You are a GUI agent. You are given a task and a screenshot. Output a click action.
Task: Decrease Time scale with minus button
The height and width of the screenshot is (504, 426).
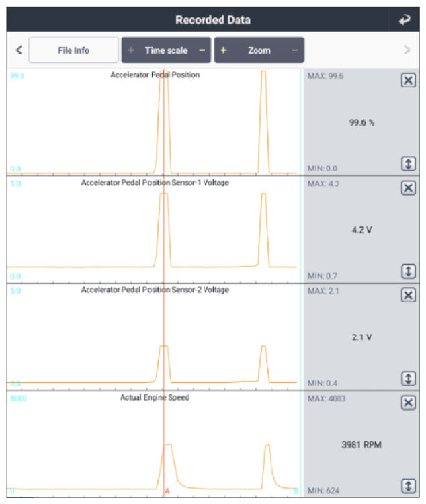point(202,50)
